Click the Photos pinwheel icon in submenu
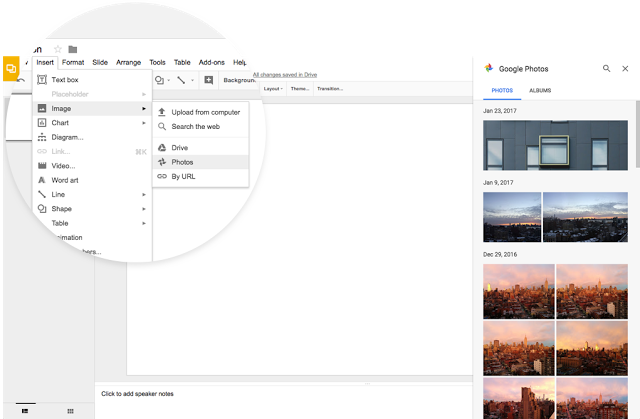 [162, 162]
